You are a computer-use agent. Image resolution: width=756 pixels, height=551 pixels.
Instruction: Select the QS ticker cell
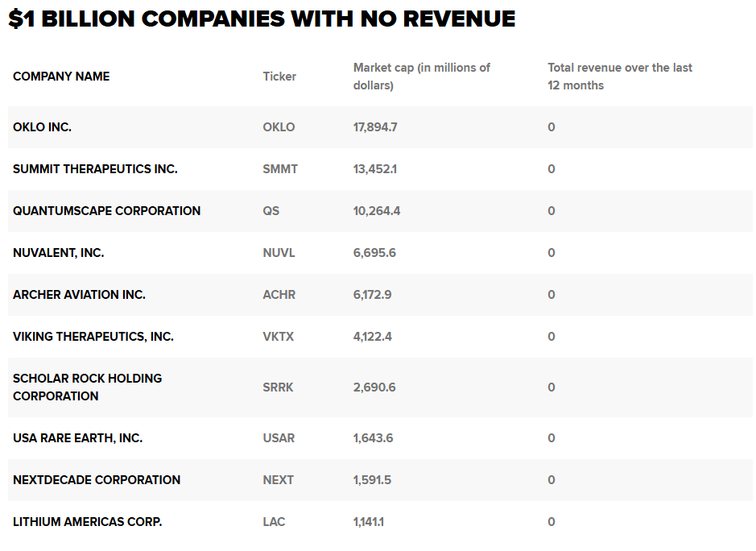271,211
